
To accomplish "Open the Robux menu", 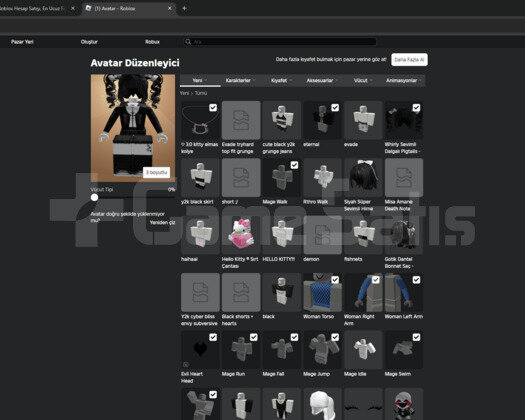I will pyautogui.click(x=152, y=42).
